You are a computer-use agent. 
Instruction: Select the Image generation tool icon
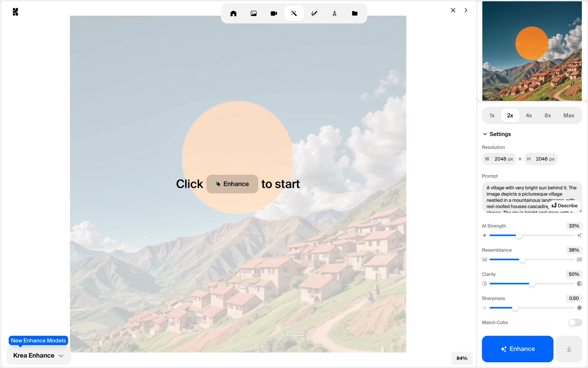[x=254, y=13]
